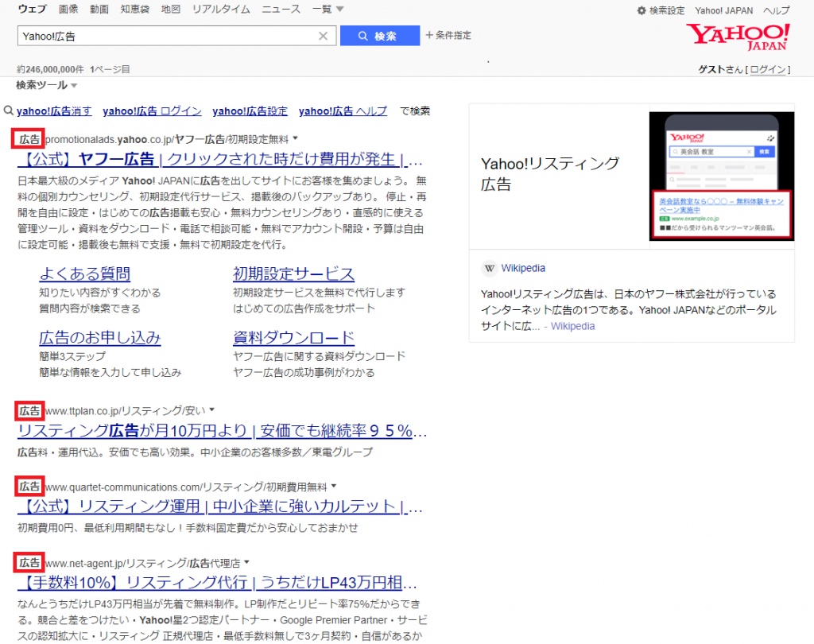Search suggestion yahoo!広告 ログイン

tap(152, 111)
